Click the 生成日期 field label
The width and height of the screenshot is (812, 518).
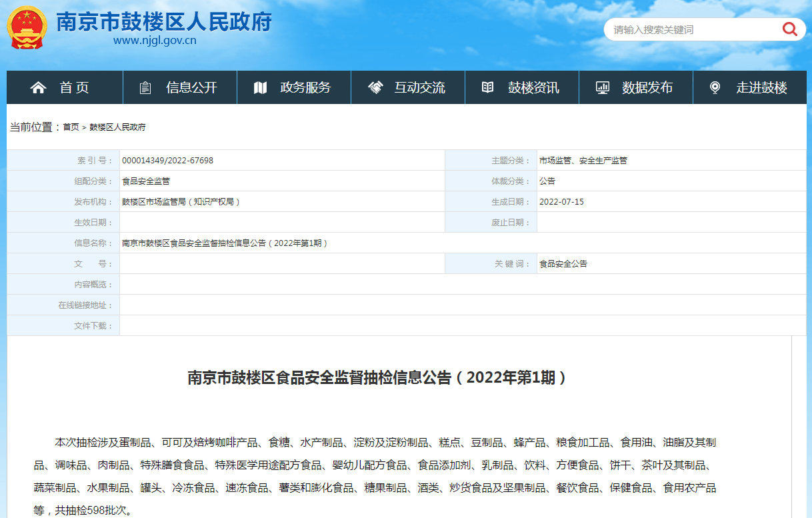511,202
